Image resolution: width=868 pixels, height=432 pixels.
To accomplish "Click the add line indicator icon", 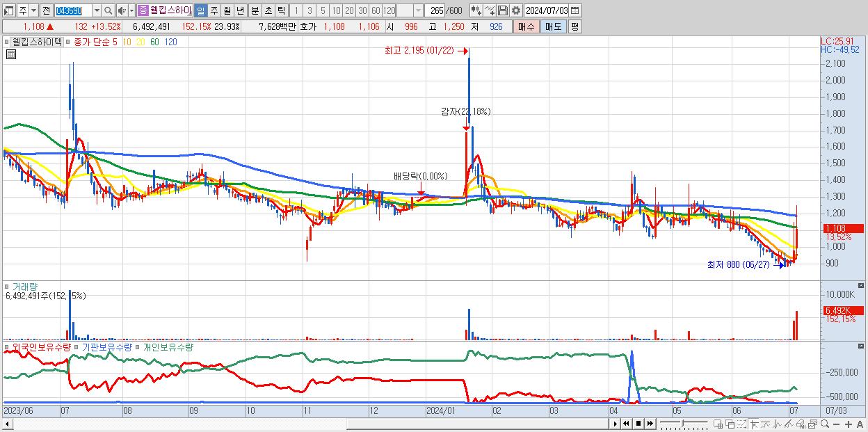I will pos(490,10).
